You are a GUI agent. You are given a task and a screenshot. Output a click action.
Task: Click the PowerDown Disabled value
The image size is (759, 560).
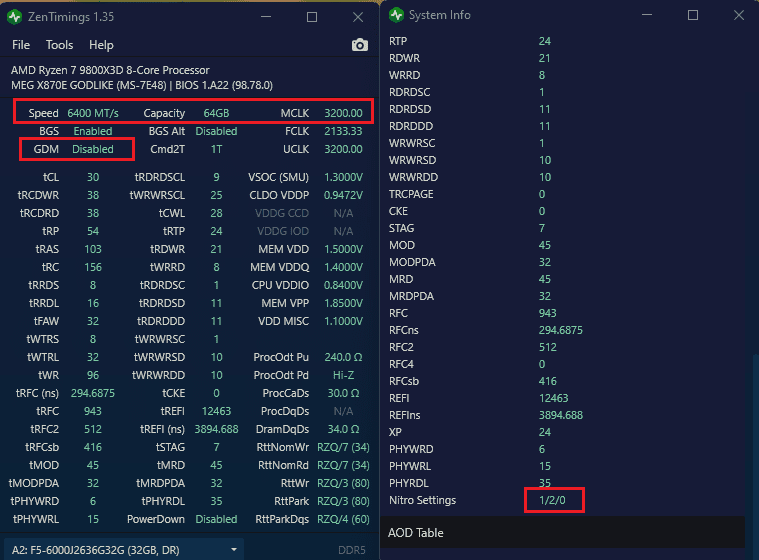(x=216, y=519)
